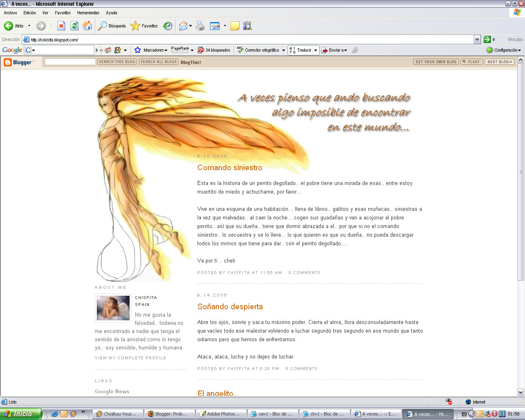This screenshot has height=420, width=525.
Task: Open the Archivo menu
Action: (x=11, y=13)
